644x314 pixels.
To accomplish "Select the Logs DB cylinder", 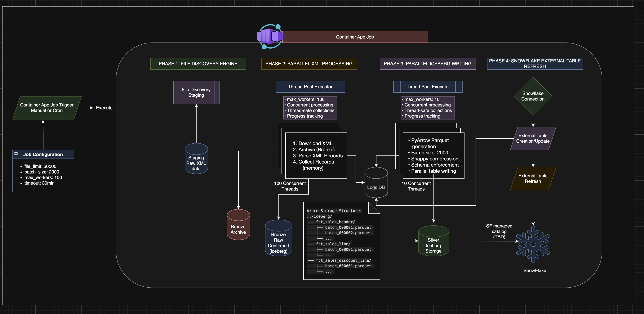I will point(376,182).
